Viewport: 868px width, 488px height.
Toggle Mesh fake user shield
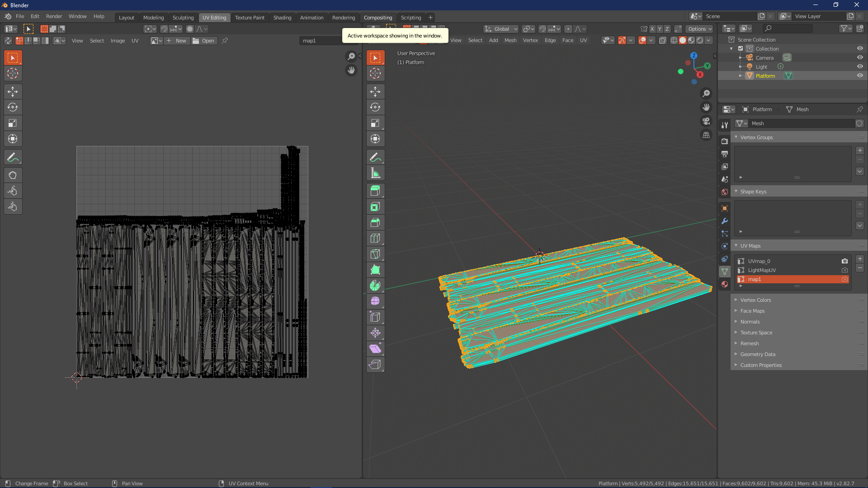pyautogui.click(x=859, y=123)
